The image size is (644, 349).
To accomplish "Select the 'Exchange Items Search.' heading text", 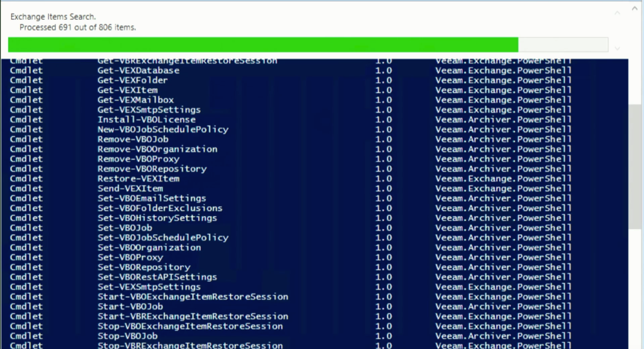I will coord(53,17).
